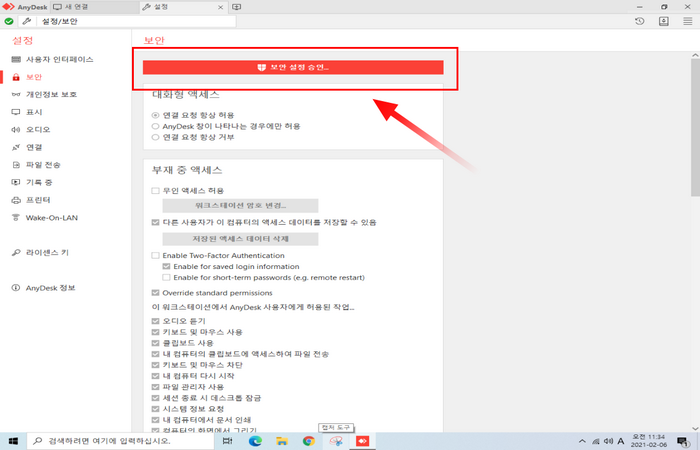Open AnyDesk 정보 section

43,288
